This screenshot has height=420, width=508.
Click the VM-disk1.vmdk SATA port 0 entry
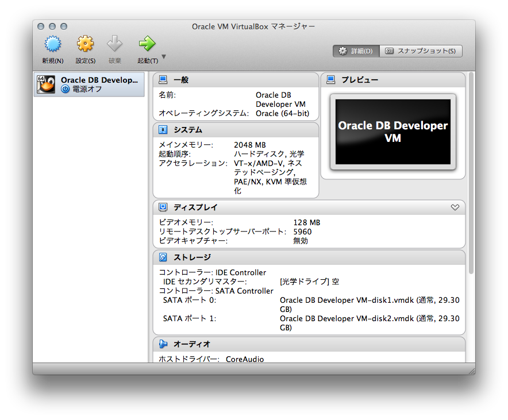click(370, 305)
